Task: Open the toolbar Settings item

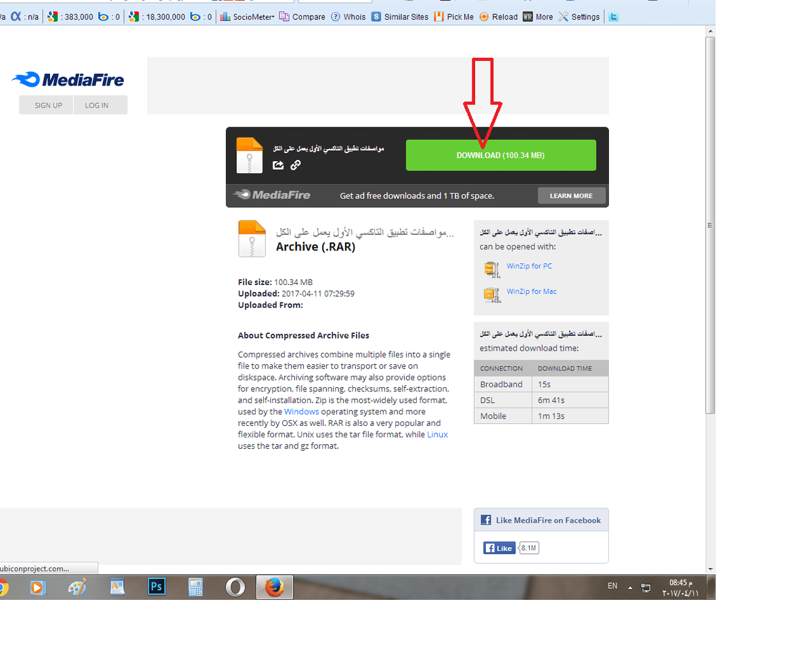Action: tap(579, 17)
